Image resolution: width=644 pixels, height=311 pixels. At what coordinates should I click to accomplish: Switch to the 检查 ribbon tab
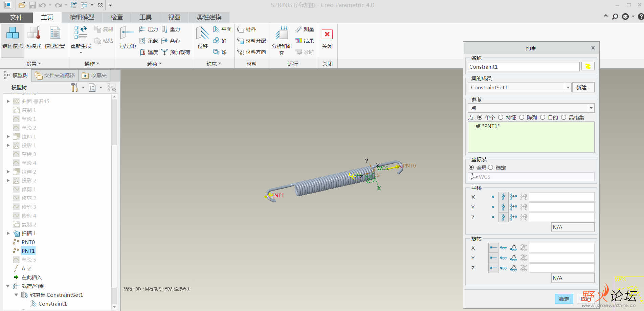point(117,17)
